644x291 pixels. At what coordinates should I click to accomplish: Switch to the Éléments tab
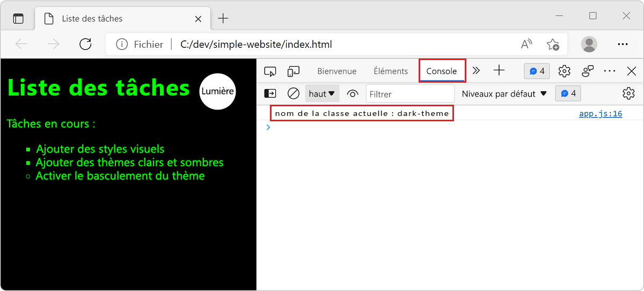[391, 71]
